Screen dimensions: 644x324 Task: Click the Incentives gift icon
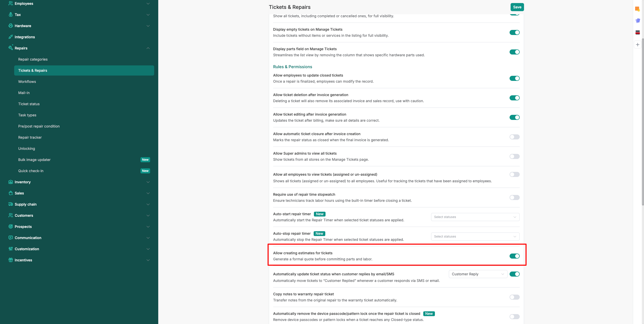pyautogui.click(x=10, y=260)
